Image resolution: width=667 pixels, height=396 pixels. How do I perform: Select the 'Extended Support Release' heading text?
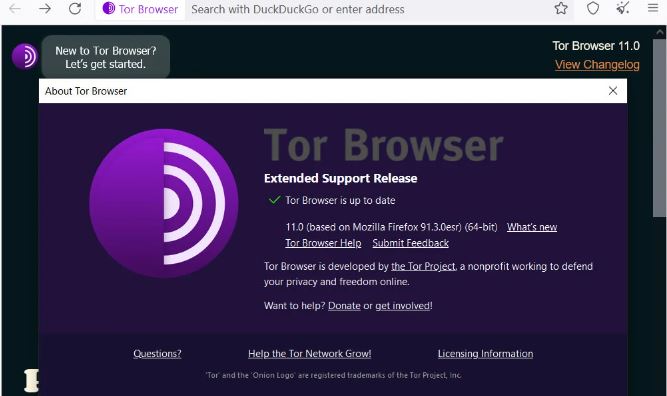click(x=340, y=178)
